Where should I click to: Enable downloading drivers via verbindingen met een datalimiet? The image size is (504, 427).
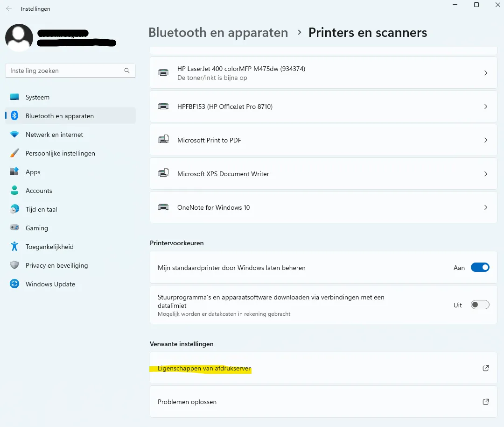[x=480, y=305]
